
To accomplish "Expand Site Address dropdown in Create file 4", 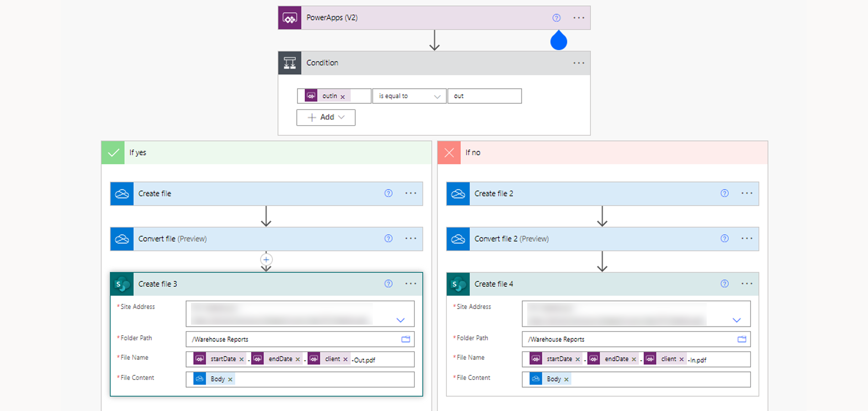I will pyautogui.click(x=737, y=320).
